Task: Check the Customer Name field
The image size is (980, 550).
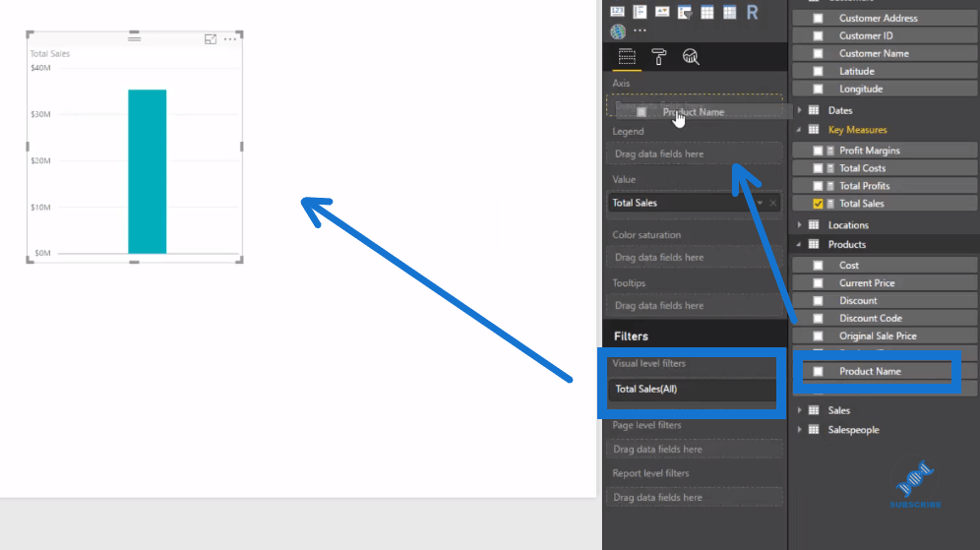Action: click(x=818, y=54)
